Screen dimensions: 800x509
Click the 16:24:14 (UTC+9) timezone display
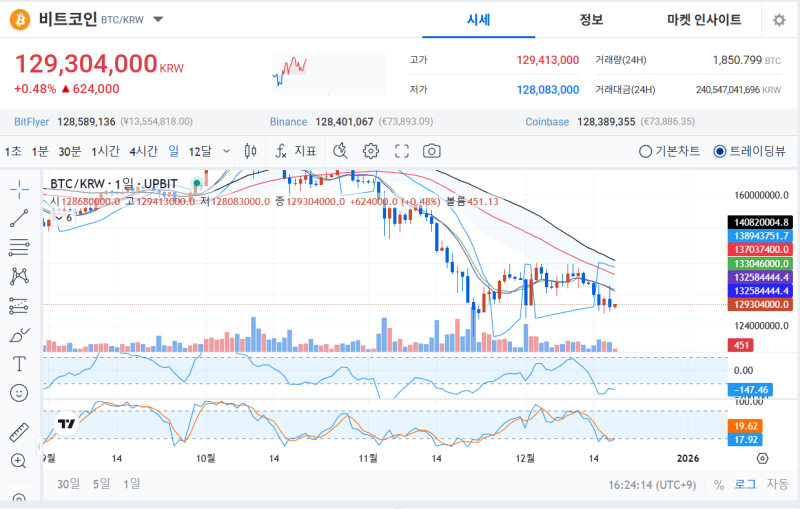tap(653, 484)
